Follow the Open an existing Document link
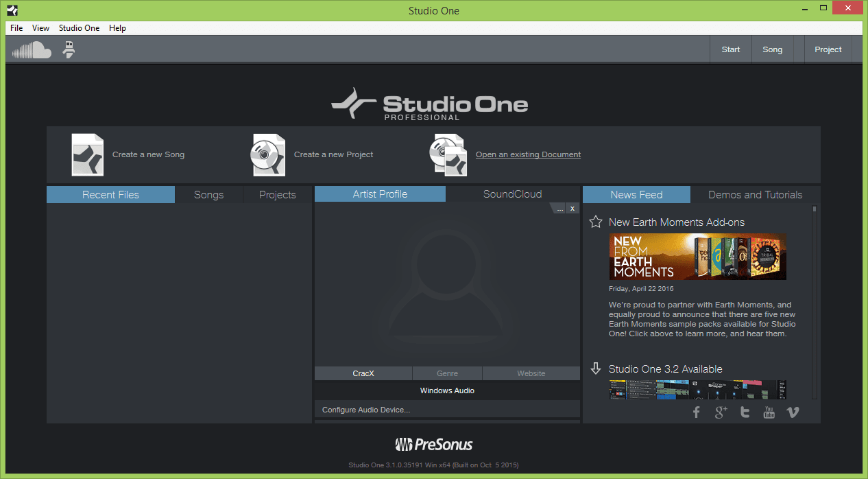 [528, 154]
